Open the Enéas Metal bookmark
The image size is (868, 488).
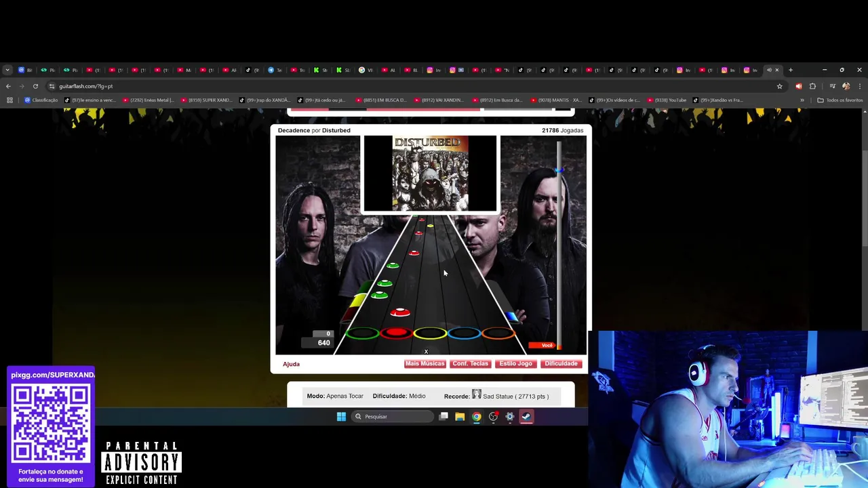pos(148,100)
